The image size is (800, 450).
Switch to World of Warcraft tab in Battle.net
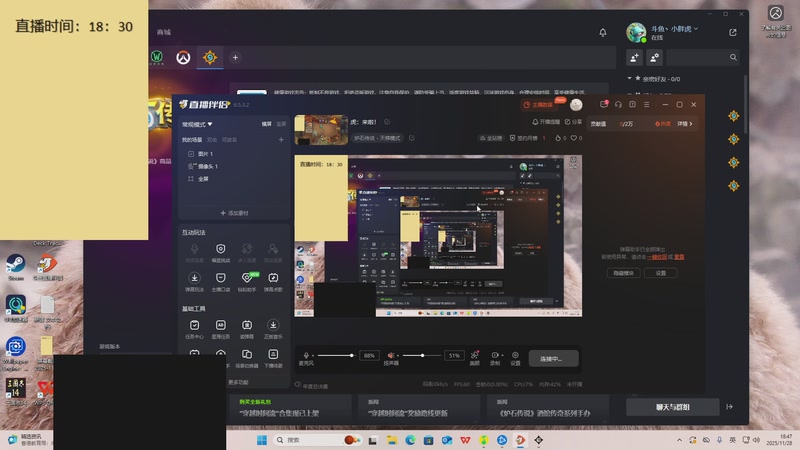coord(157,58)
